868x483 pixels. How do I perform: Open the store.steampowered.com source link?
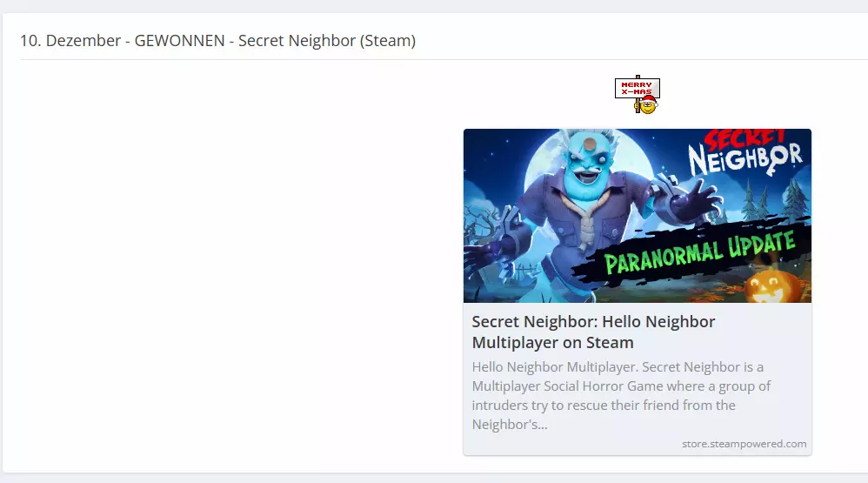point(744,444)
